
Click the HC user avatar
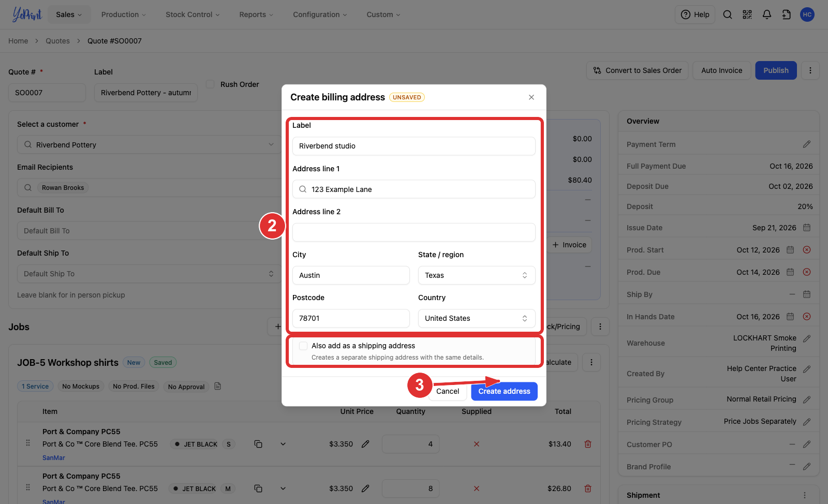pyautogui.click(x=807, y=14)
